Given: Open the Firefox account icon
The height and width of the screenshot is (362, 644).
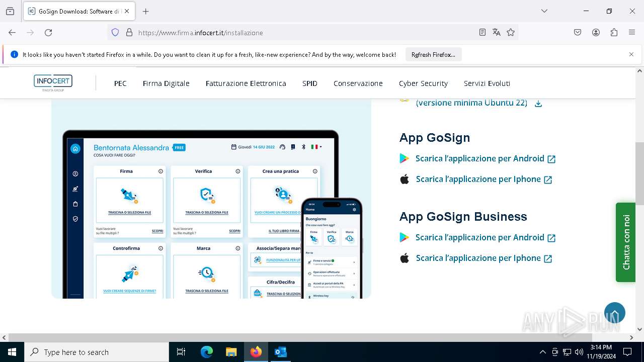Looking at the screenshot, I should coord(596,32).
